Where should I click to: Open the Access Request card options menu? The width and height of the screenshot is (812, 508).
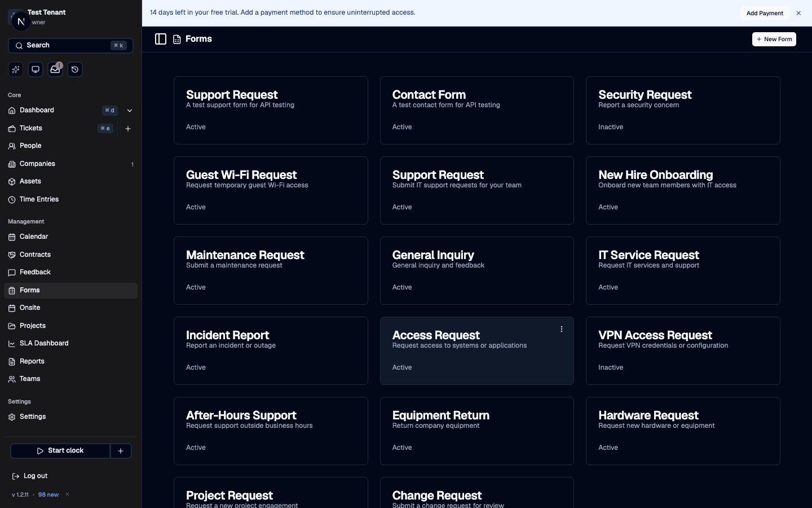(561, 329)
